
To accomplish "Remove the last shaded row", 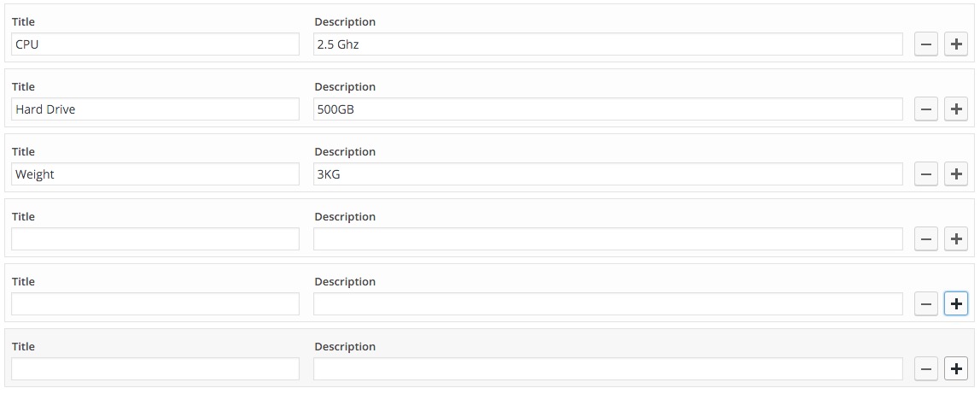I will tap(926, 369).
